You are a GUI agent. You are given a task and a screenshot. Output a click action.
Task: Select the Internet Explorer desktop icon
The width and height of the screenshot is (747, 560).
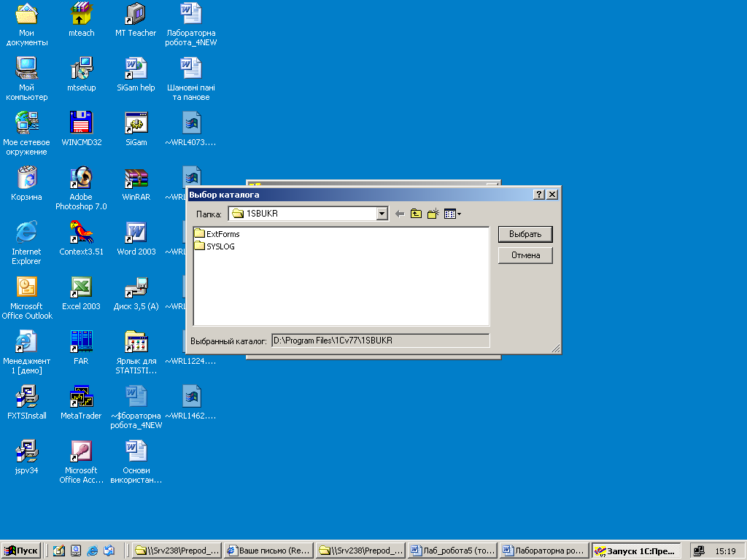point(27,243)
